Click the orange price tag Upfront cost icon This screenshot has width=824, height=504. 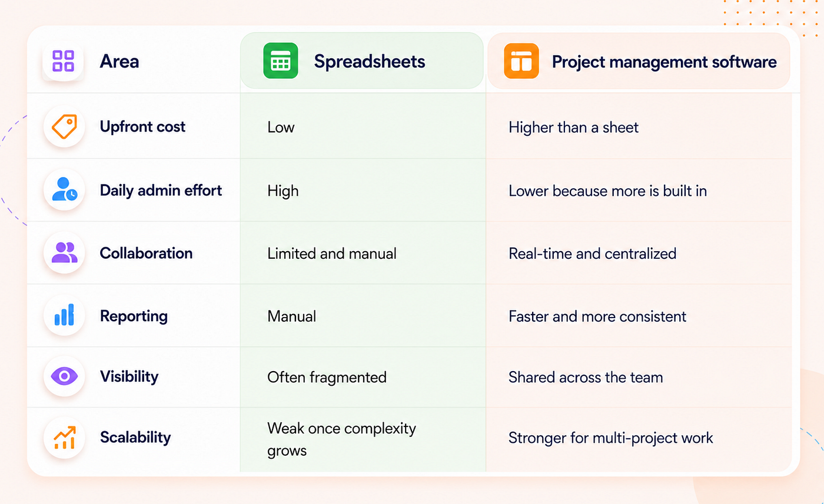coord(64,126)
